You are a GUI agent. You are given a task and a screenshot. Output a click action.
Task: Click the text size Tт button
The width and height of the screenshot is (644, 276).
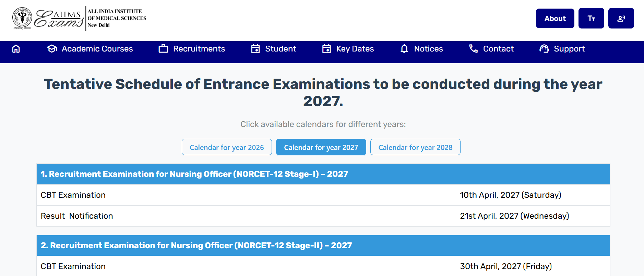(591, 18)
